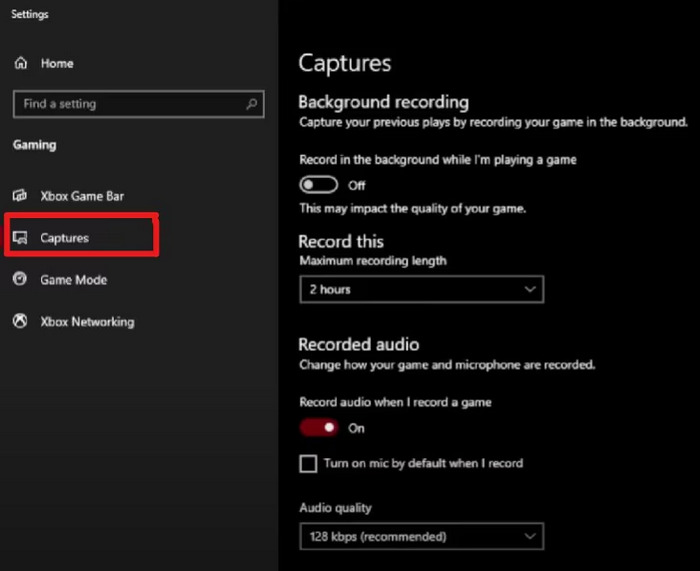The image size is (700, 571).
Task: Open the Maximum recording length dropdown
Action: point(420,290)
